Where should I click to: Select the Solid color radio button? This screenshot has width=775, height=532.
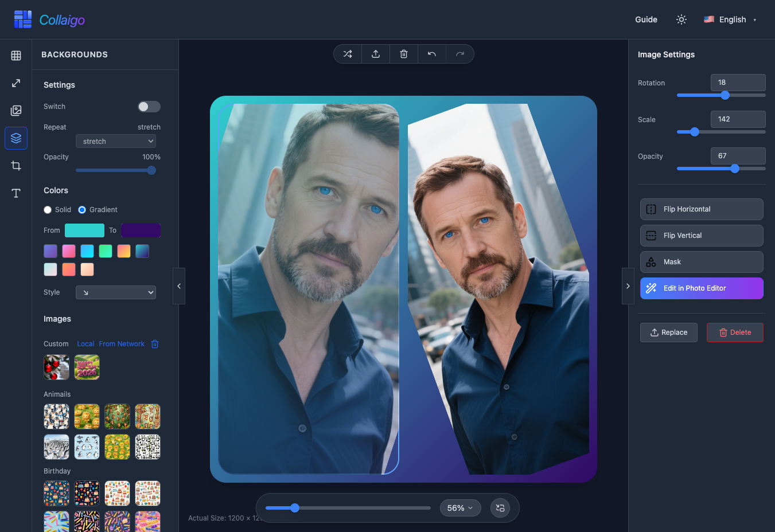[x=48, y=210]
